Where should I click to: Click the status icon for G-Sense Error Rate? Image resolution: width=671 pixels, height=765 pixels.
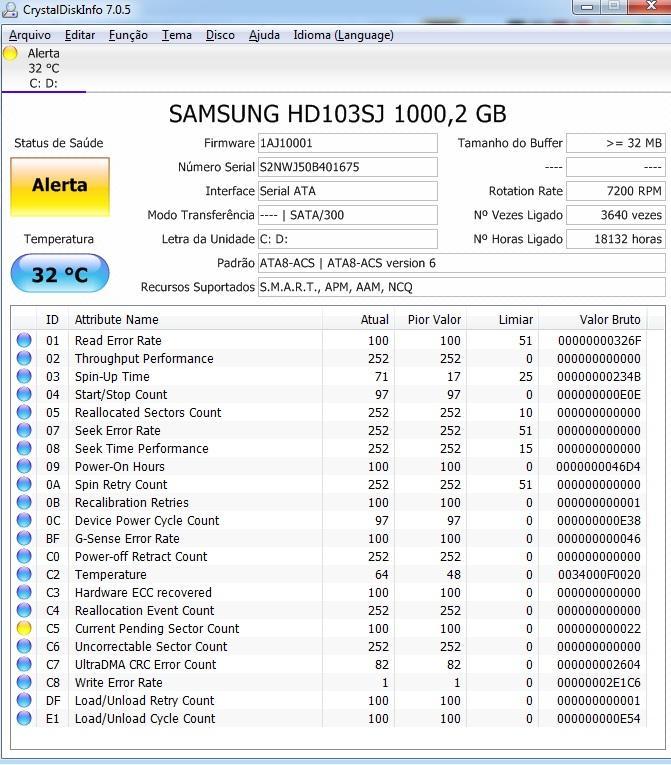tap(24, 538)
